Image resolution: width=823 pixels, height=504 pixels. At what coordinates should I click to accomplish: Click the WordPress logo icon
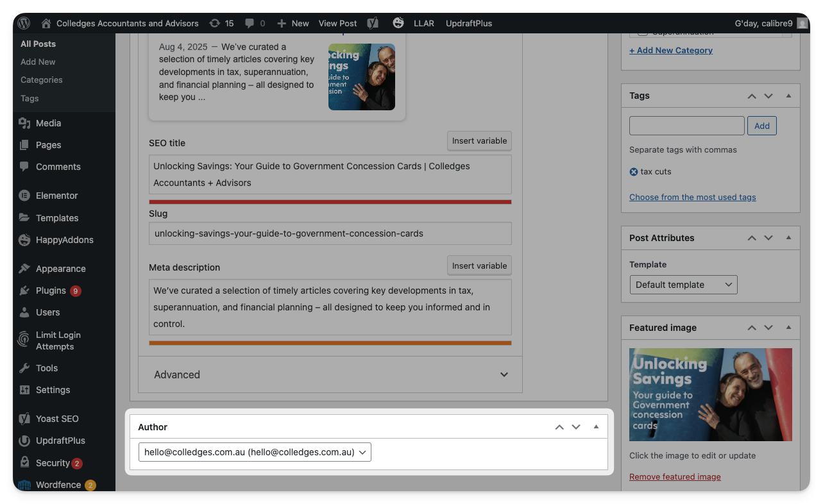24,23
